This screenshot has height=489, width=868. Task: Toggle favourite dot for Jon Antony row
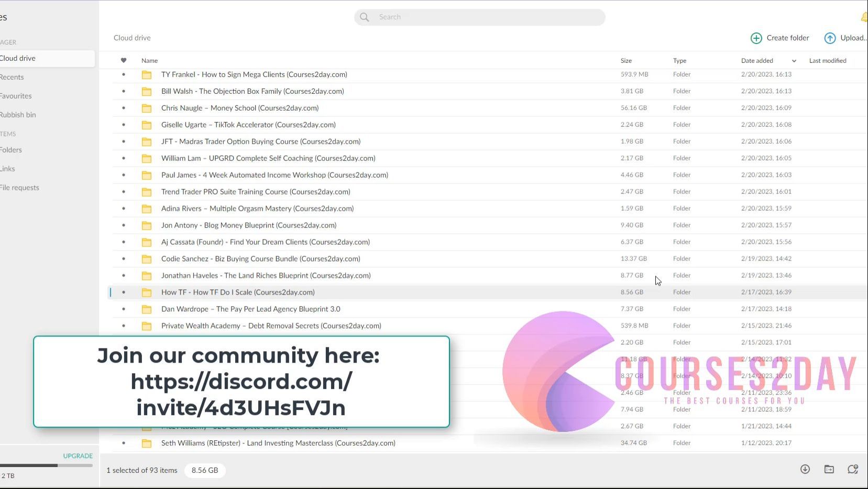(x=124, y=225)
